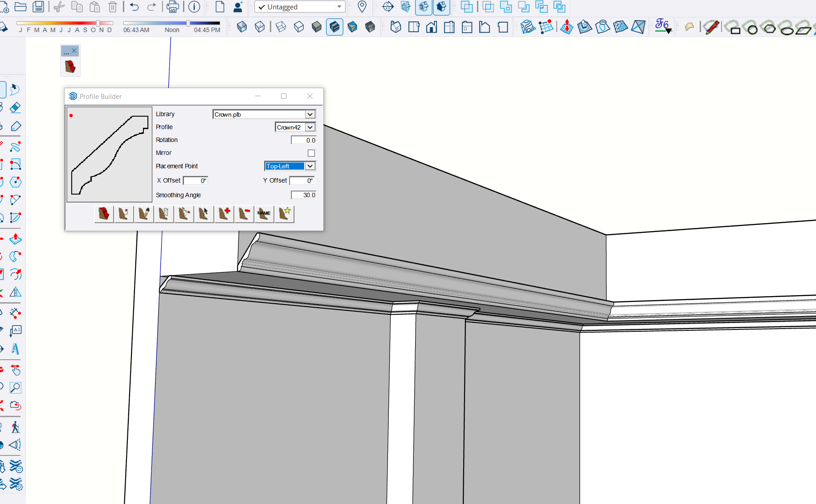816x504 pixels.
Task: Click the eyedropper sample profile icon
Action: [144, 214]
